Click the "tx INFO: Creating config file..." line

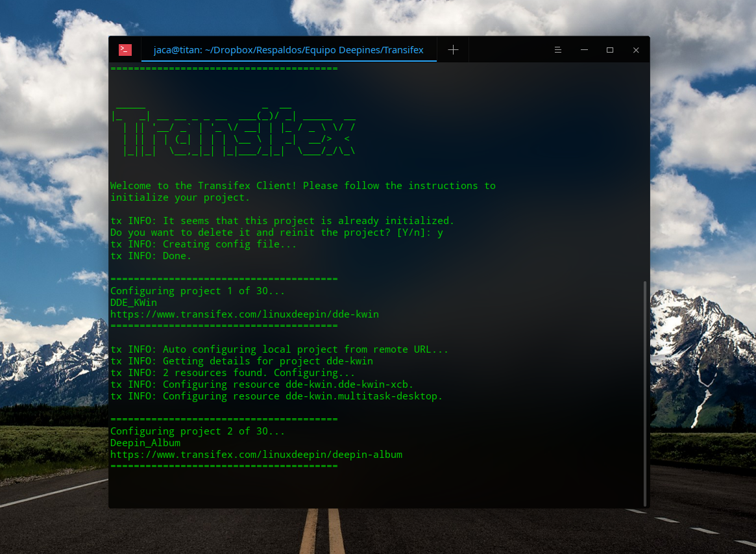[203, 244]
